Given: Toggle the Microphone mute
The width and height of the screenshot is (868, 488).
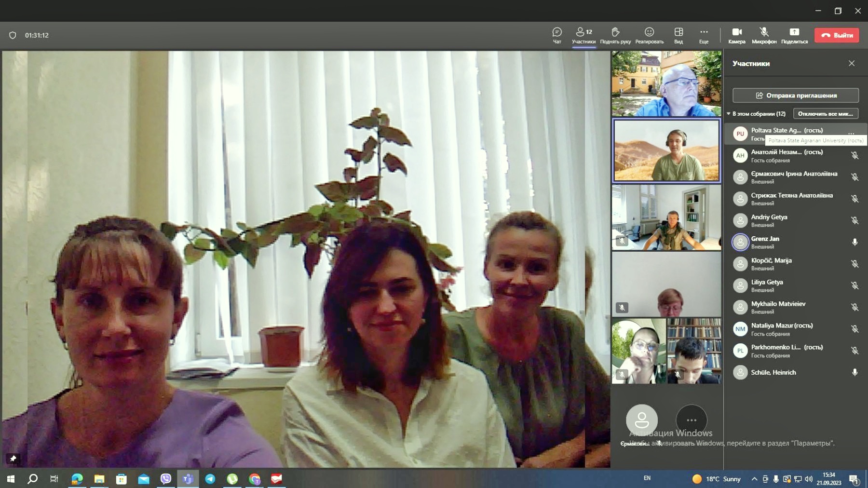Looking at the screenshot, I should click(x=764, y=35).
